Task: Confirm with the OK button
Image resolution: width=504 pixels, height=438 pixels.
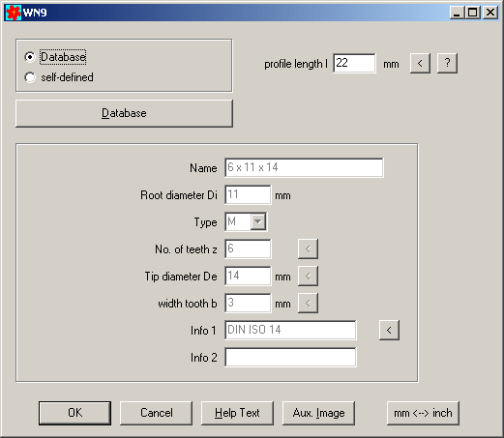Action: coord(74,413)
